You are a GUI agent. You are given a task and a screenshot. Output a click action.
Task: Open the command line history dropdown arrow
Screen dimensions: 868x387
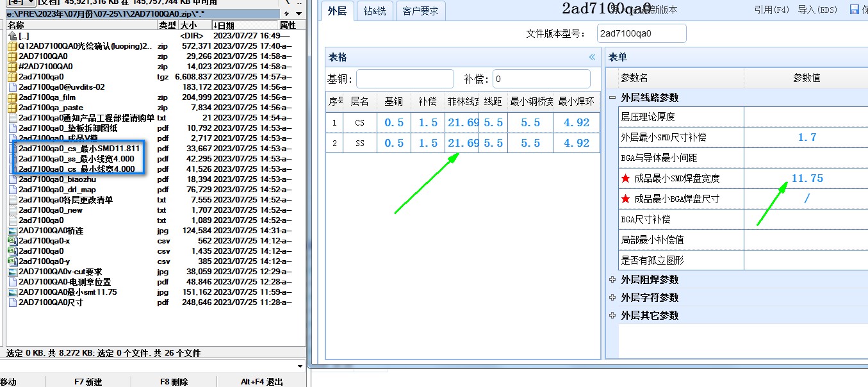[301, 366]
